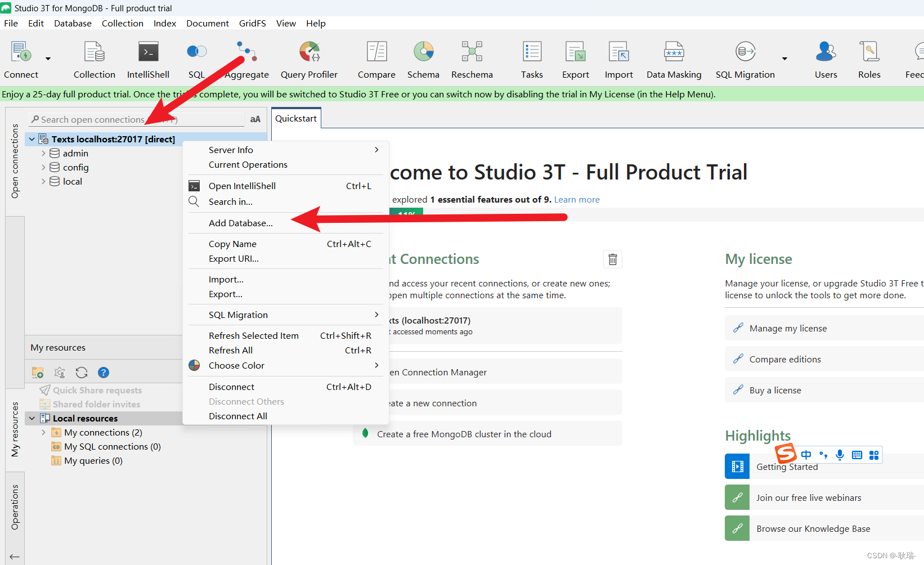
Task: Click the Export toolbar icon
Action: (x=576, y=52)
